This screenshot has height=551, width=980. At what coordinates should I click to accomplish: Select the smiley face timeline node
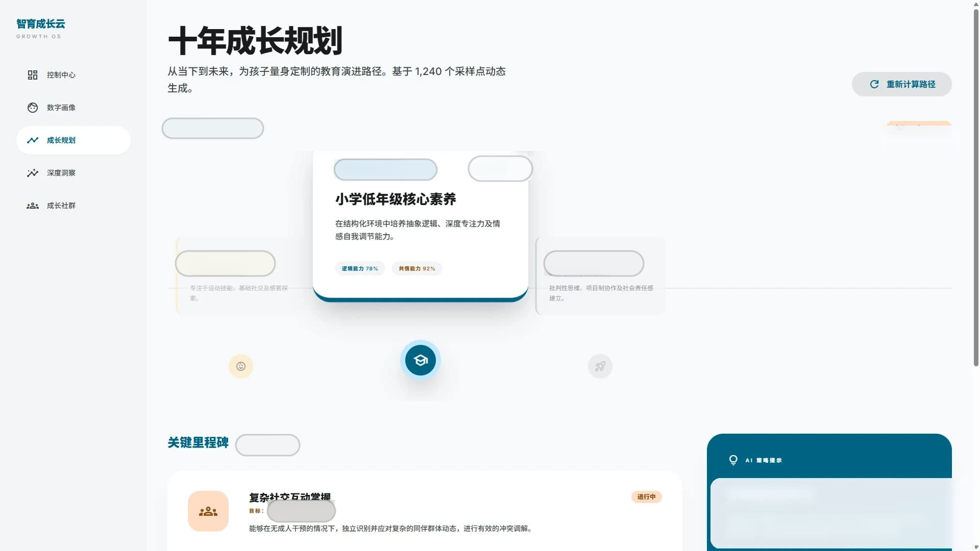(x=241, y=366)
